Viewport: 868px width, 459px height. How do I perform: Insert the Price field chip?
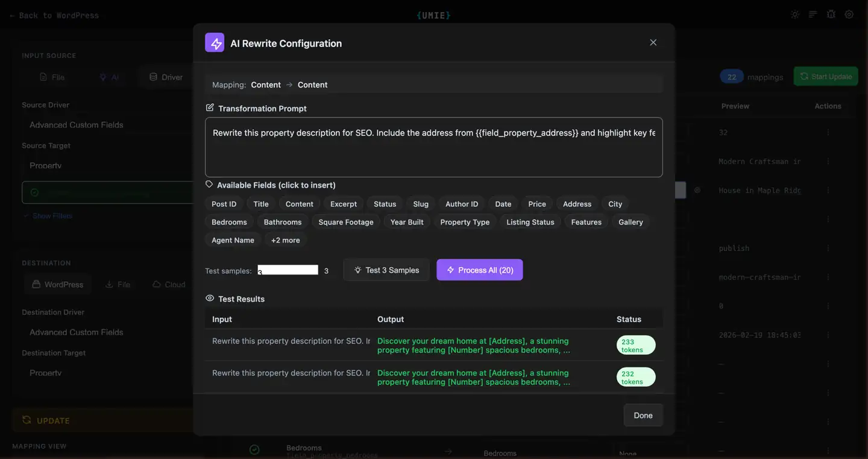pyautogui.click(x=537, y=204)
